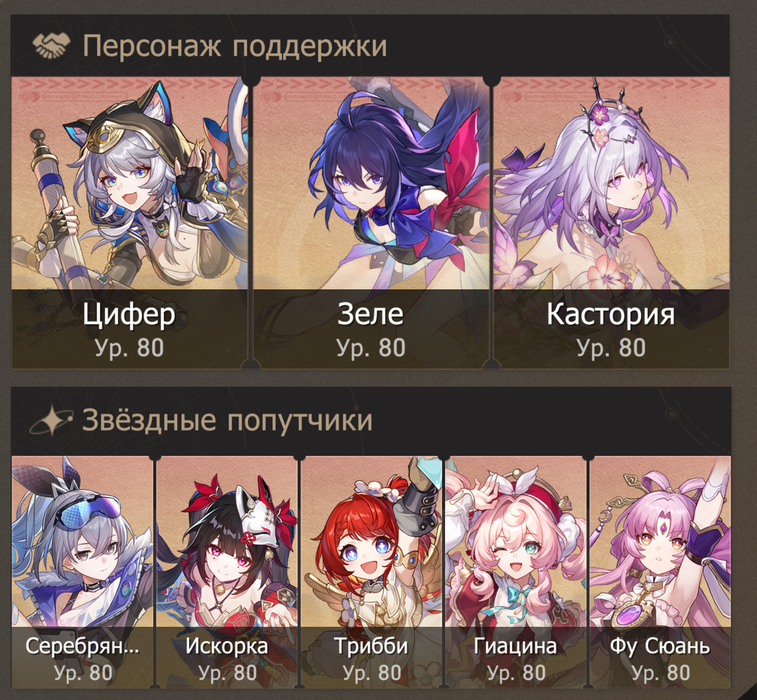This screenshot has height=700, width=757.
Task: Click the Кастория name label
Action: point(611,314)
